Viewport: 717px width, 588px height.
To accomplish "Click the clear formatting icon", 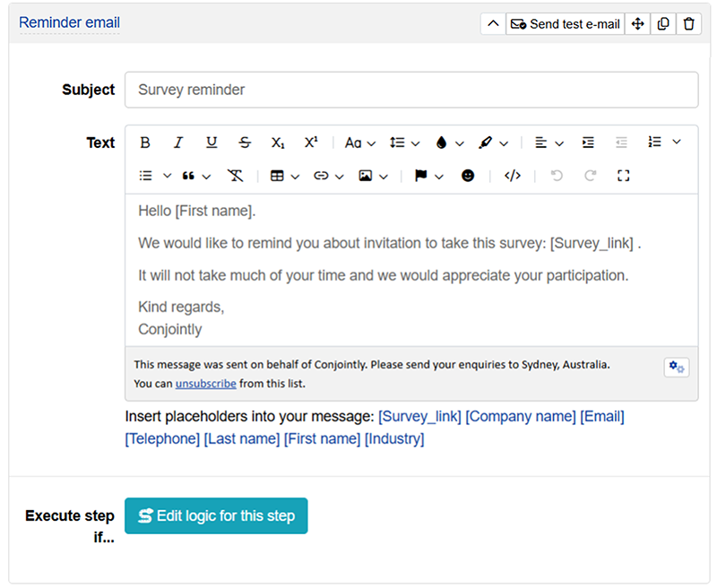I will [x=235, y=177].
